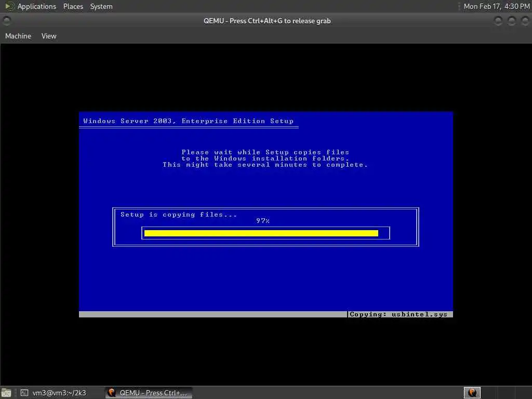Screen dimensions: 532x399
Task: Minimize the QEMU window
Action: point(498,21)
